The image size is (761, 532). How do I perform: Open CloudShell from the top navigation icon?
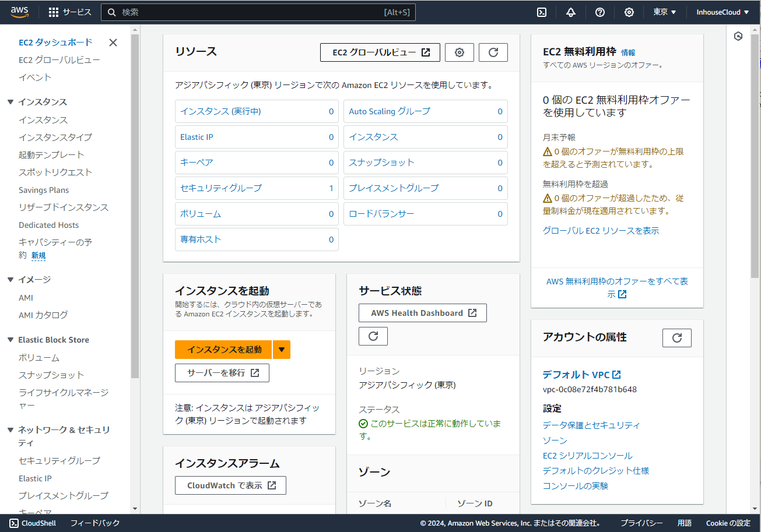coord(542,12)
